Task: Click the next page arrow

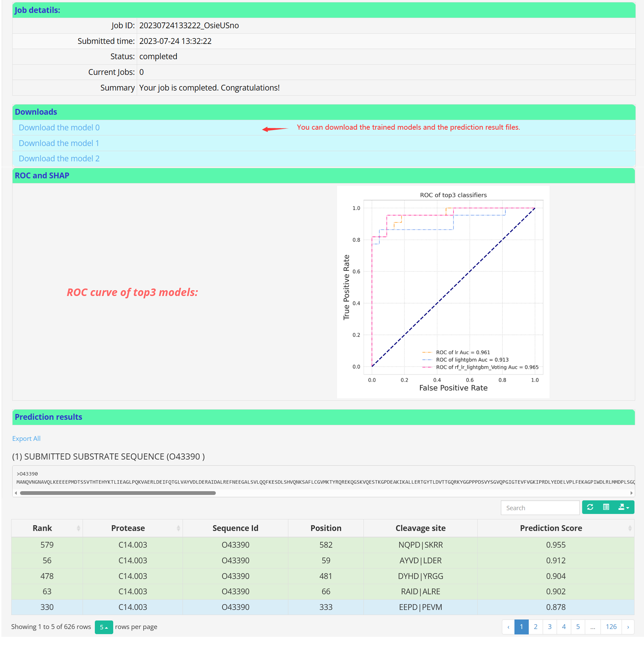Action: pos(628,627)
